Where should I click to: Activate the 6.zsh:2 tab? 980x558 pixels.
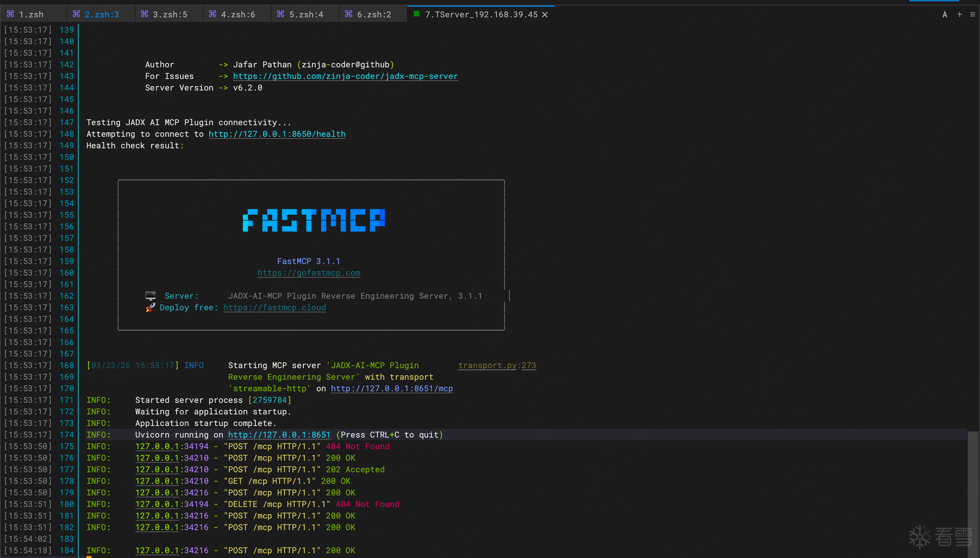[374, 15]
